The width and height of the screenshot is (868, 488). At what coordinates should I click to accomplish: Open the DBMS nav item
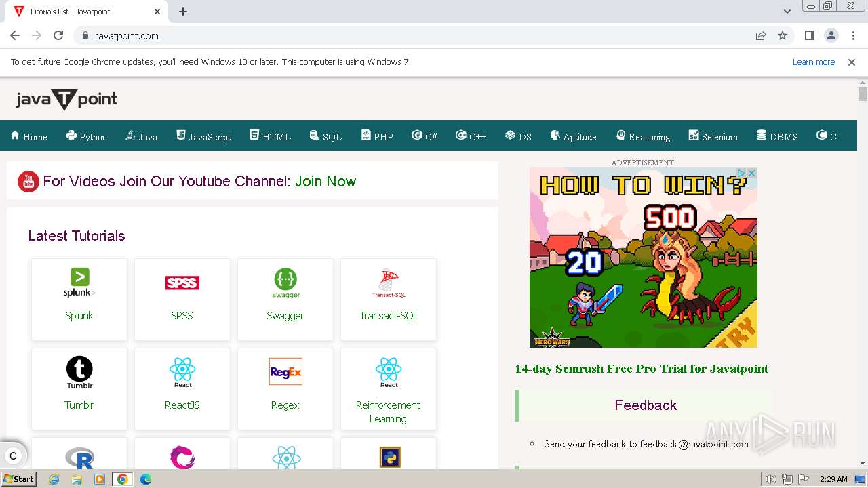click(x=777, y=136)
